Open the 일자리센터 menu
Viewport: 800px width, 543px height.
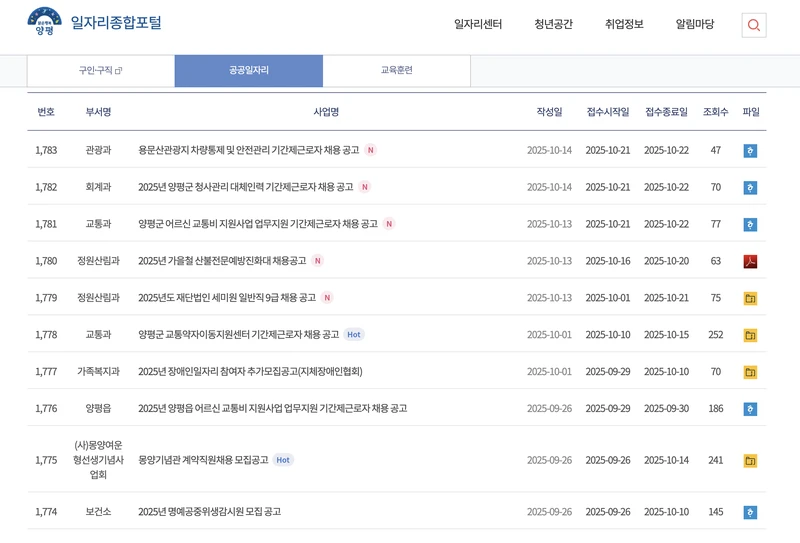click(x=478, y=25)
